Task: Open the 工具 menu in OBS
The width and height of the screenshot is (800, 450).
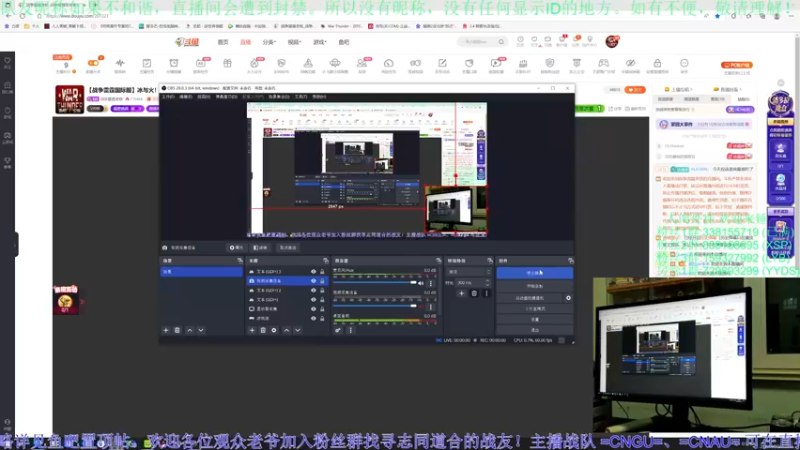Action: click(x=301, y=96)
